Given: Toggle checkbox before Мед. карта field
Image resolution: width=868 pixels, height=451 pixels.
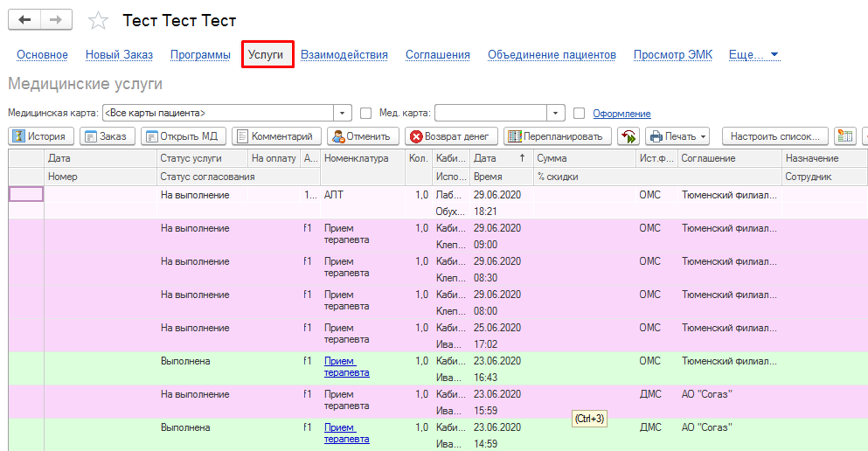Looking at the screenshot, I should [366, 114].
